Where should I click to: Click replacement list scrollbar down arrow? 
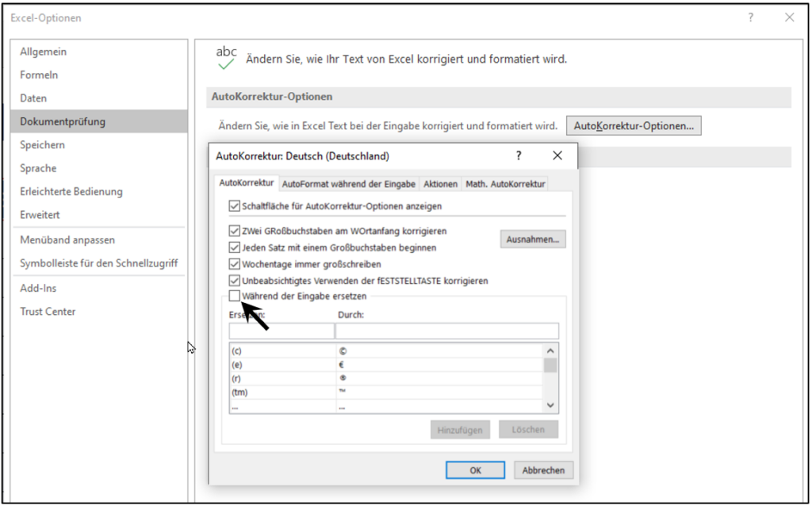550,405
